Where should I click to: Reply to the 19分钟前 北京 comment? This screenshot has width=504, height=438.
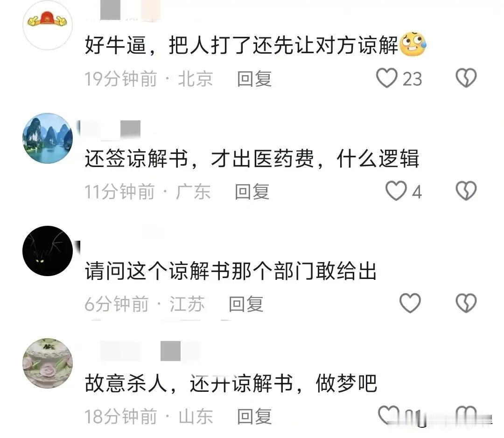pyautogui.click(x=254, y=79)
